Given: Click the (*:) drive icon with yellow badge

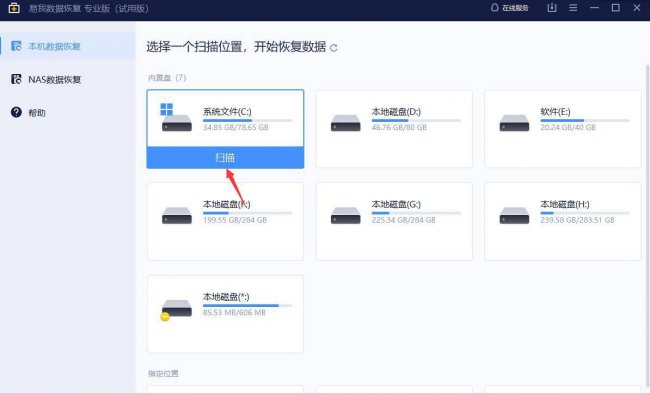Looking at the screenshot, I should point(176,310).
